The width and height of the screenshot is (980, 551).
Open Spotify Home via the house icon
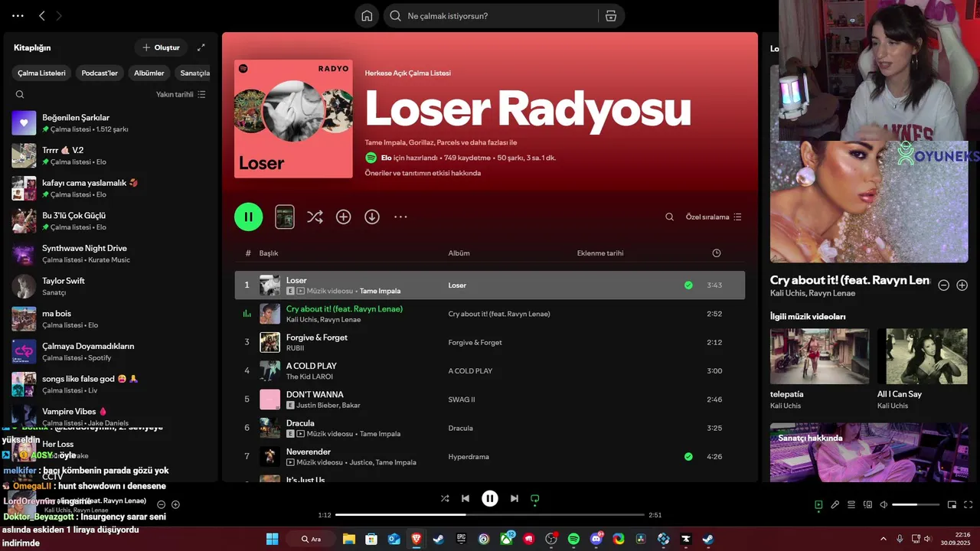(367, 16)
